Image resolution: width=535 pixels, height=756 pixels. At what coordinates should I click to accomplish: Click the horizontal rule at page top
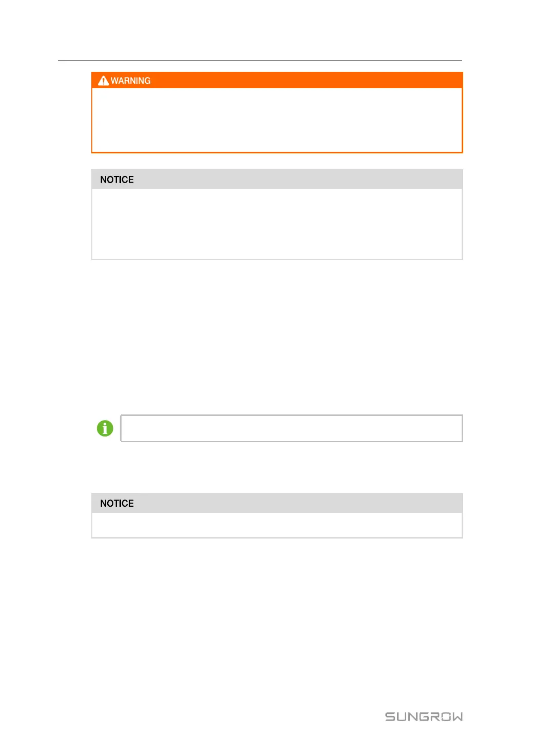click(260, 61)
